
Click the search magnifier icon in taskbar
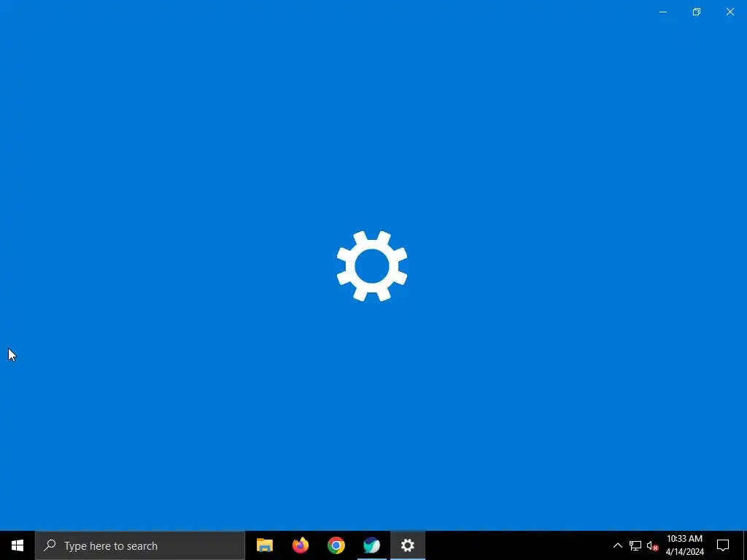coord(50,545)
